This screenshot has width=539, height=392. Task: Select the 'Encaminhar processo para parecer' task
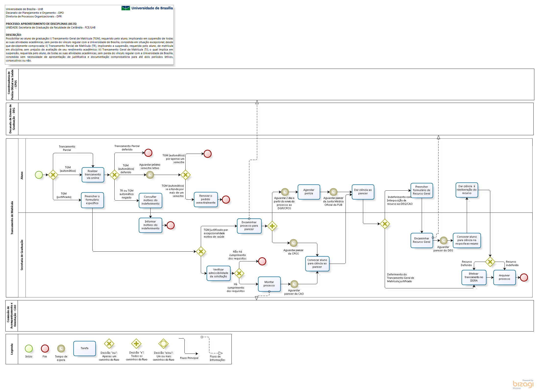(249, 226)
